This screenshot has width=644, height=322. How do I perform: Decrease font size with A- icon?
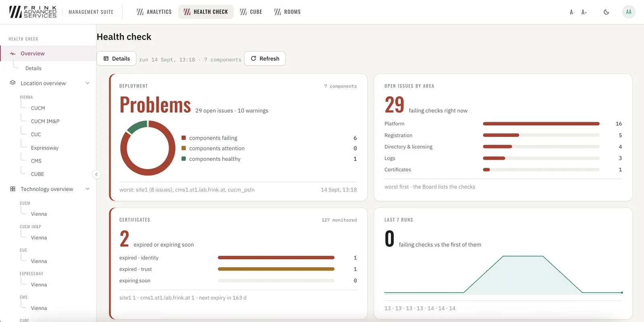pyautogui.click(x=572, y=12)
